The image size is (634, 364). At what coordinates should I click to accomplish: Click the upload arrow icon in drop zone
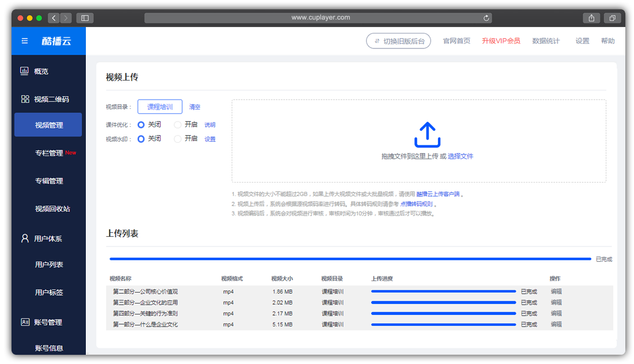(427, 135)
